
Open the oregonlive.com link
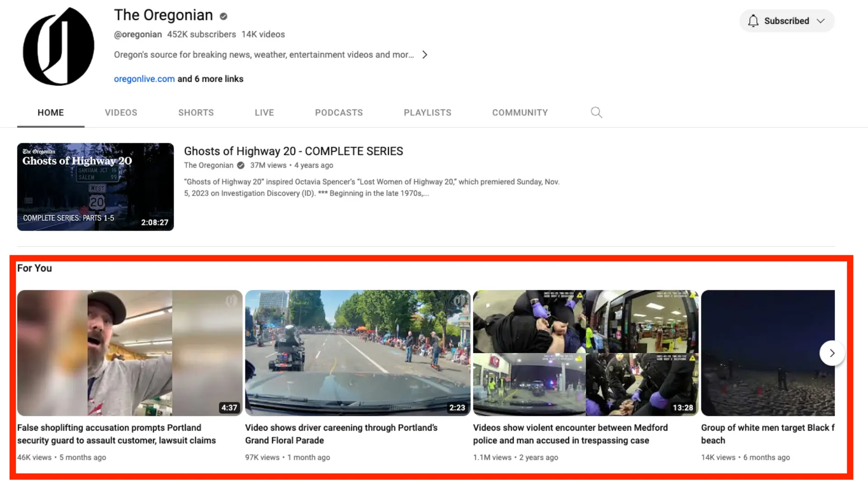(x=144, y=79)
